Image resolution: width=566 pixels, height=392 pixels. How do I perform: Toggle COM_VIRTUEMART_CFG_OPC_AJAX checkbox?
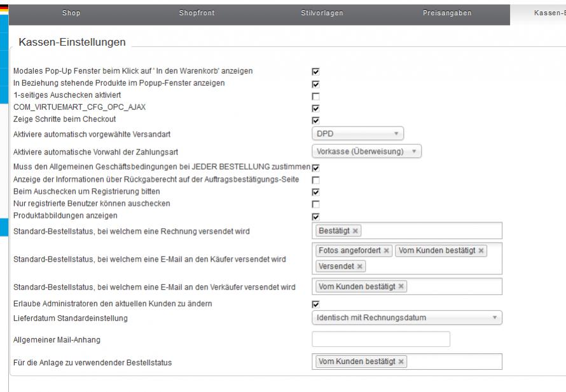pos(315,108)
